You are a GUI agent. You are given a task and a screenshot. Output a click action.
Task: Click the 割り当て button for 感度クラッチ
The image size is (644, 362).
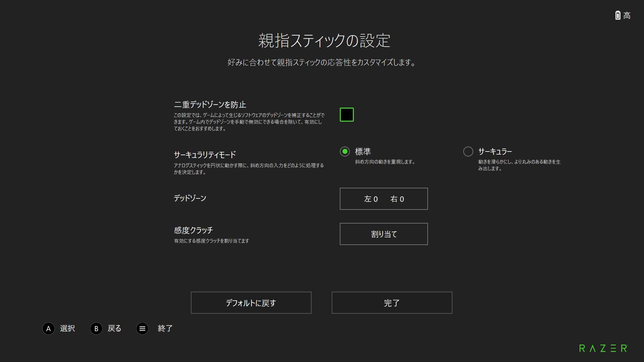click(x=384, y=234)
